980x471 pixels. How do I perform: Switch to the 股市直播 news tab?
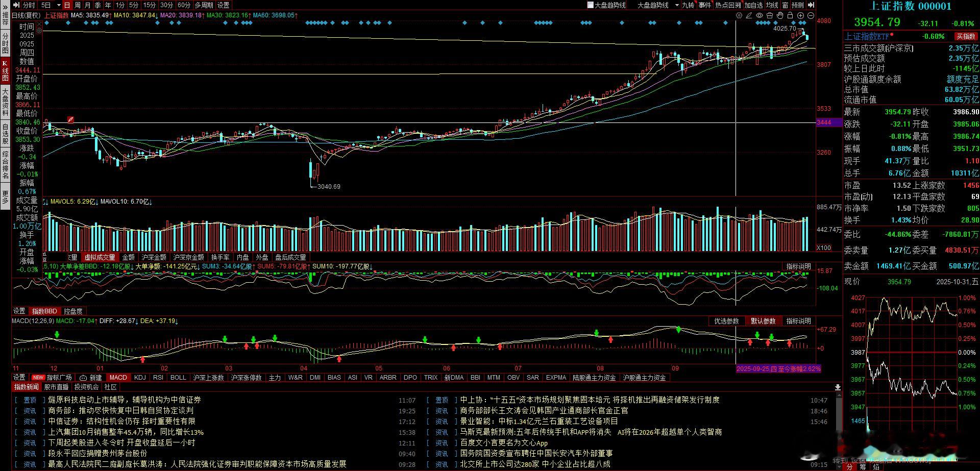[x=56, y=387]
